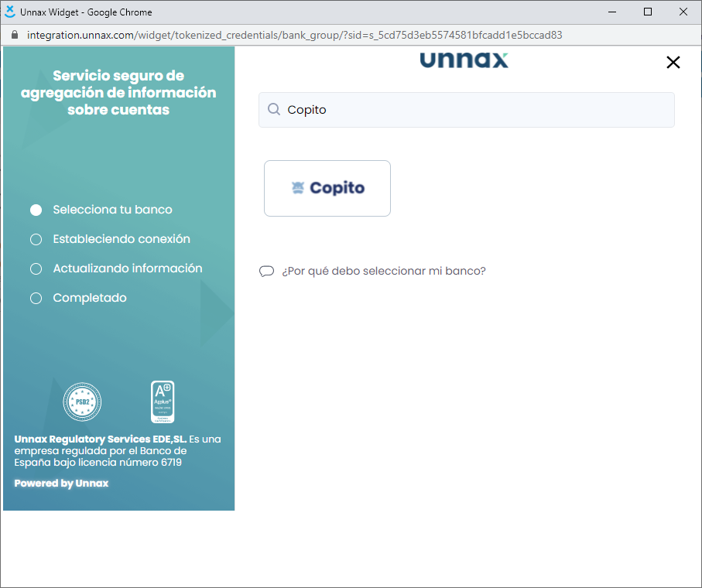Click the 'Estableciendo conexión' label

point(122,239)
